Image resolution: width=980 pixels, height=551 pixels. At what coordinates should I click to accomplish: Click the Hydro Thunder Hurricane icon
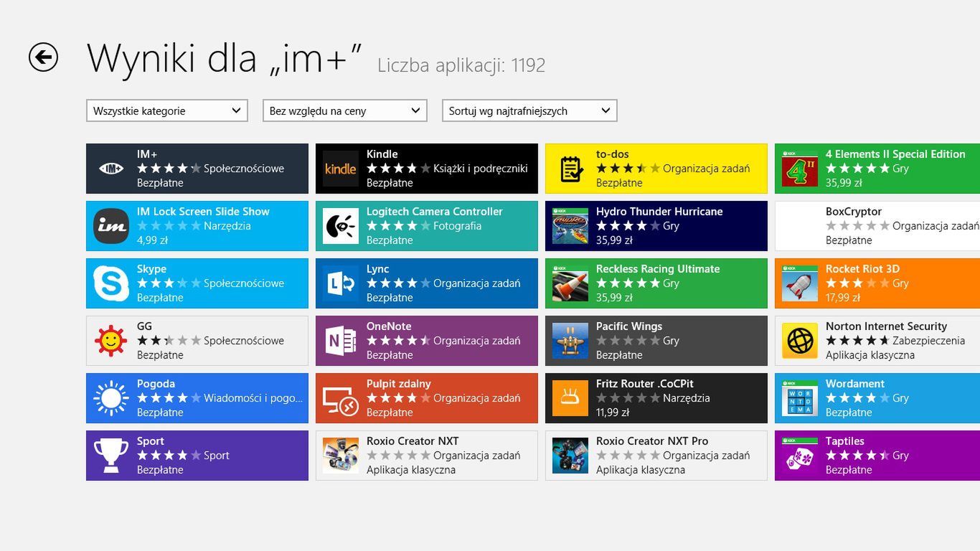(x=570, y=226)
